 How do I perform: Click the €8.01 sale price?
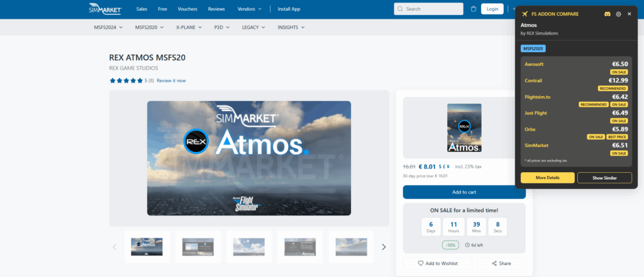pyautogui.click(x=427, y=166)
